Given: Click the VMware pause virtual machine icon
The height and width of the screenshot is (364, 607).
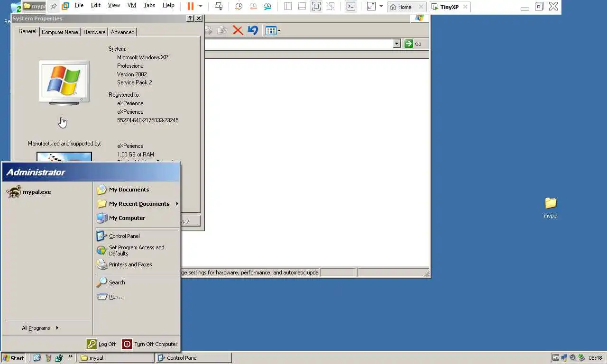Looking at the screenshot, I should point(190,6).
